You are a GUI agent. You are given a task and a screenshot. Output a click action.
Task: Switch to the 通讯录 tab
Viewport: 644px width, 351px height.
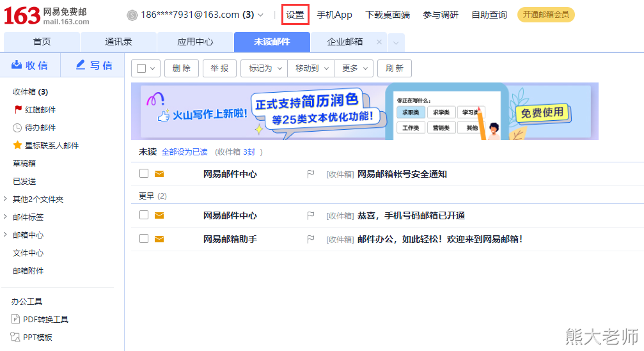point(119,42)
